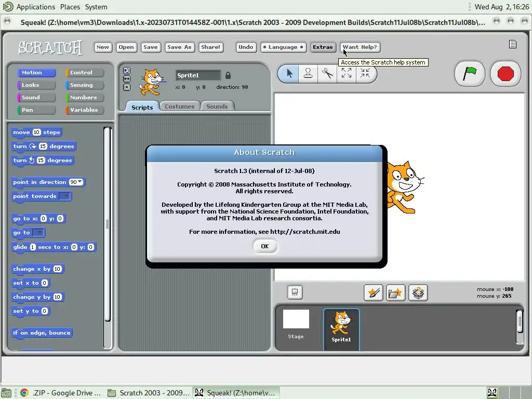The image size is (532, 399).
Task: Open the Applications menu
Action: point(36,7)
